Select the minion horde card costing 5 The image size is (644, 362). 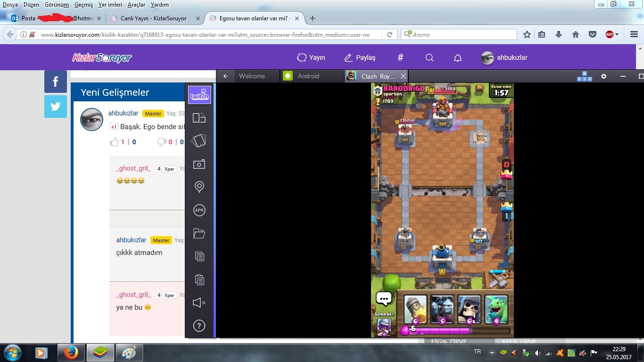(442, 309)
